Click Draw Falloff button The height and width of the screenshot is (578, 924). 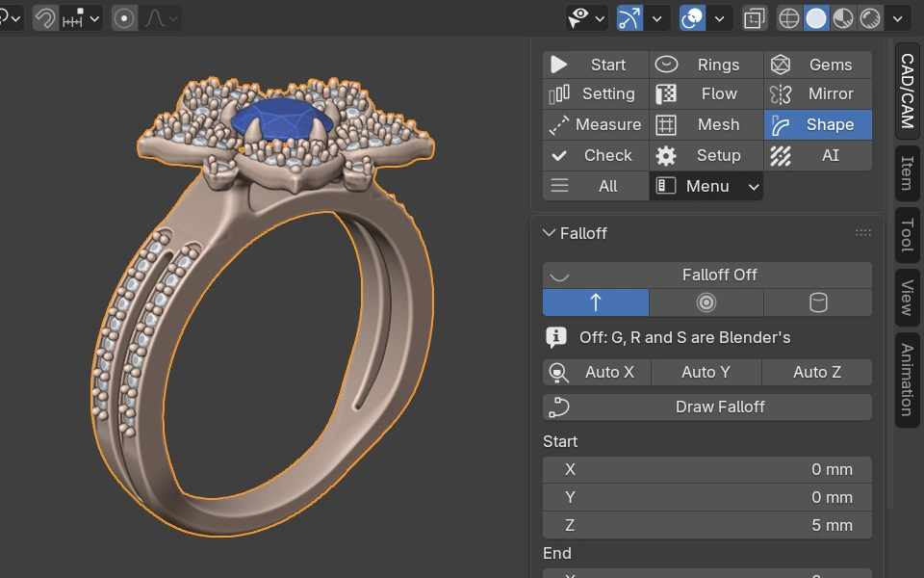pos(707,407)
